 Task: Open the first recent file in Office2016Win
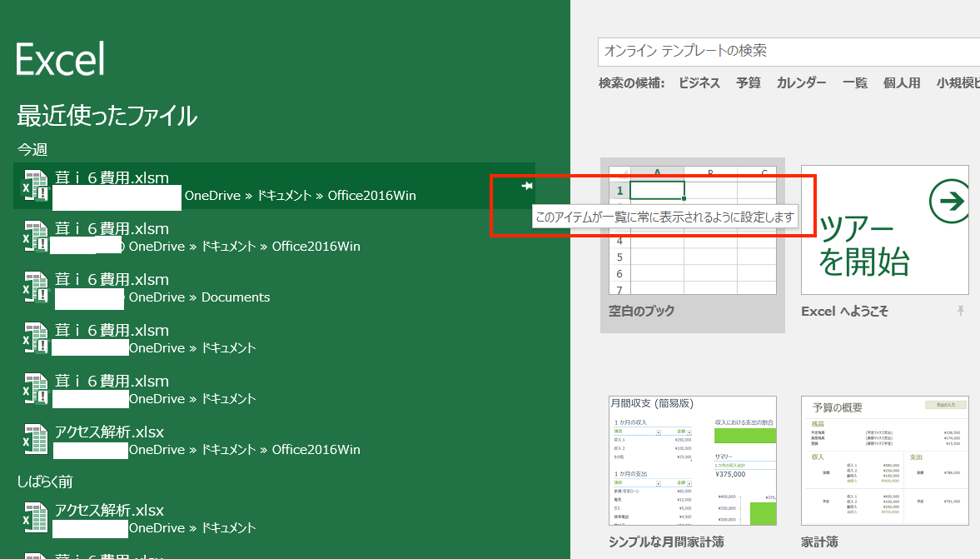coord(275,186)
